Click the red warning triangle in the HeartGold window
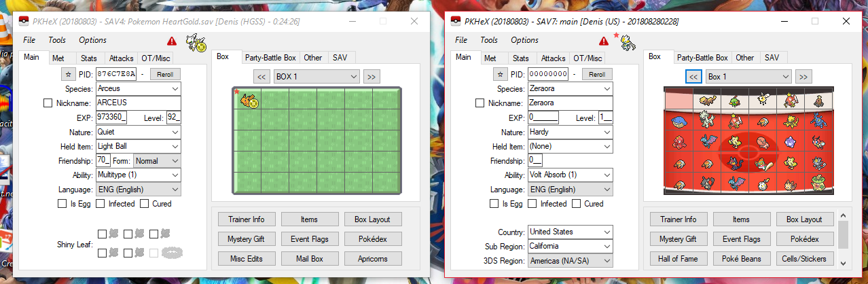This screenshot has height=284, width=868. tap(171, 41)
